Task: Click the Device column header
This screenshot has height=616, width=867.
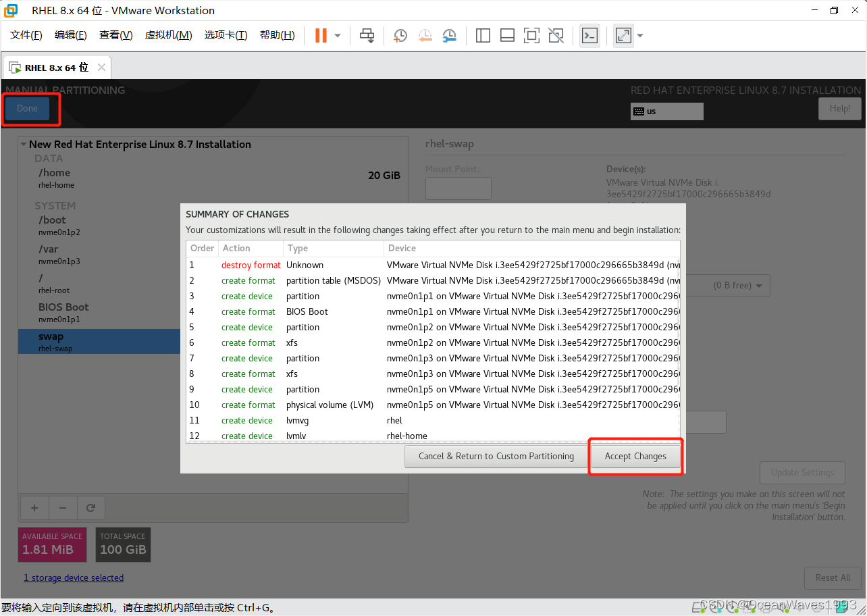Action: [532, 249]
